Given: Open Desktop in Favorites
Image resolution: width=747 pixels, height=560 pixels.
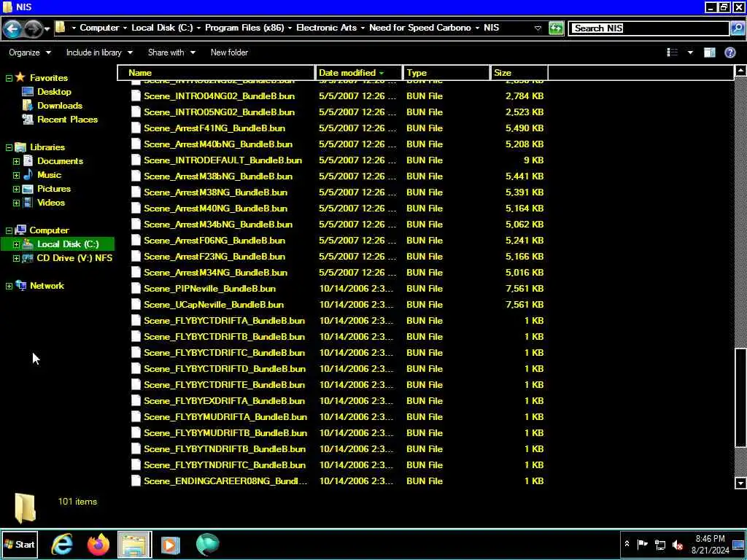Looking at the screenshot, I should 54,92.
